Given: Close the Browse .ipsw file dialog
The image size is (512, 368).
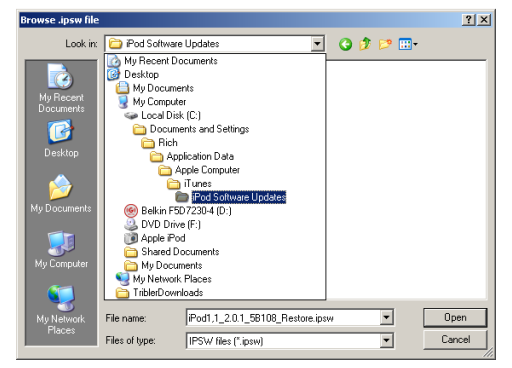Looking at the screenshot, I should click(484, 20).
